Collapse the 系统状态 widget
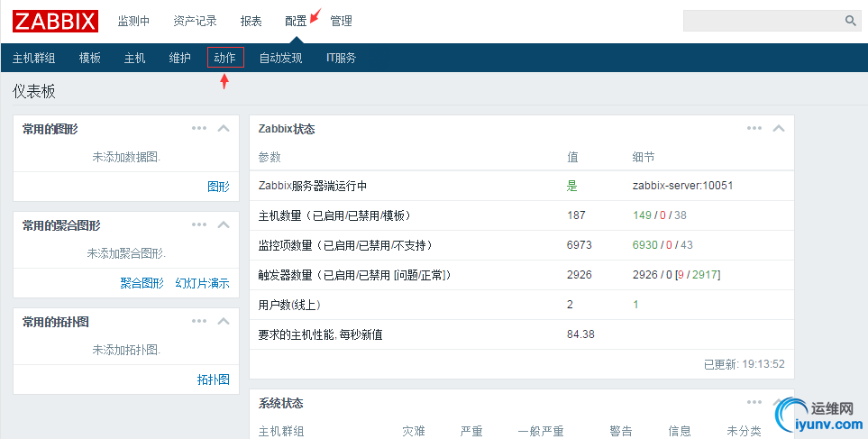The image size is (868, 439). click(x=779, y=403)
